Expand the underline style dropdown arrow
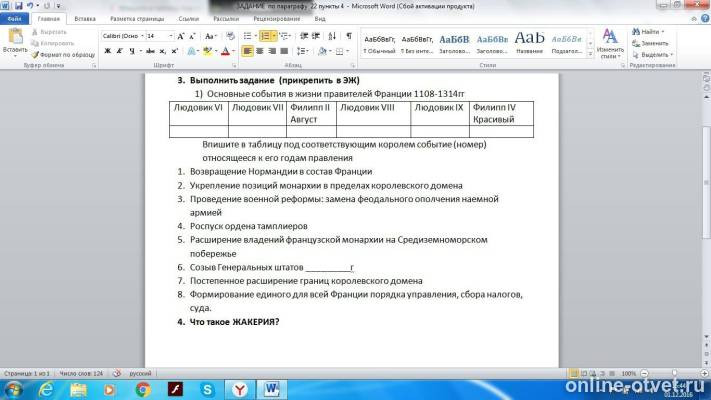The image size is (711, 400). 141,51
